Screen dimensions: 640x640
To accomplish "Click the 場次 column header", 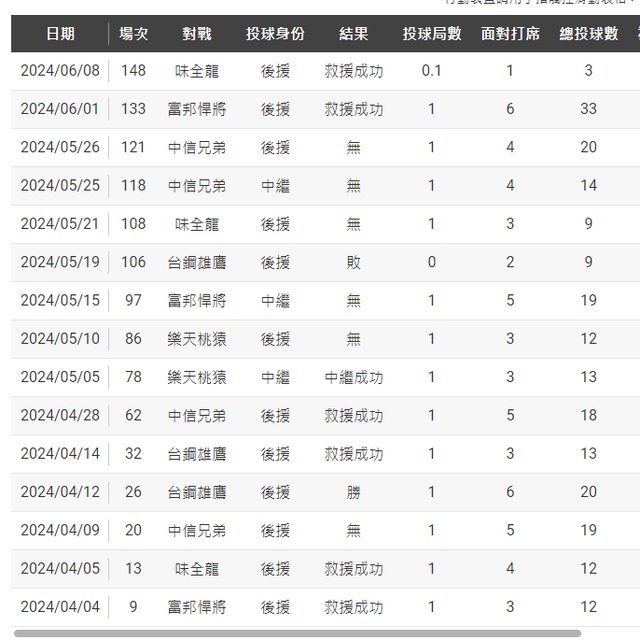I will [x=133, y=34].
